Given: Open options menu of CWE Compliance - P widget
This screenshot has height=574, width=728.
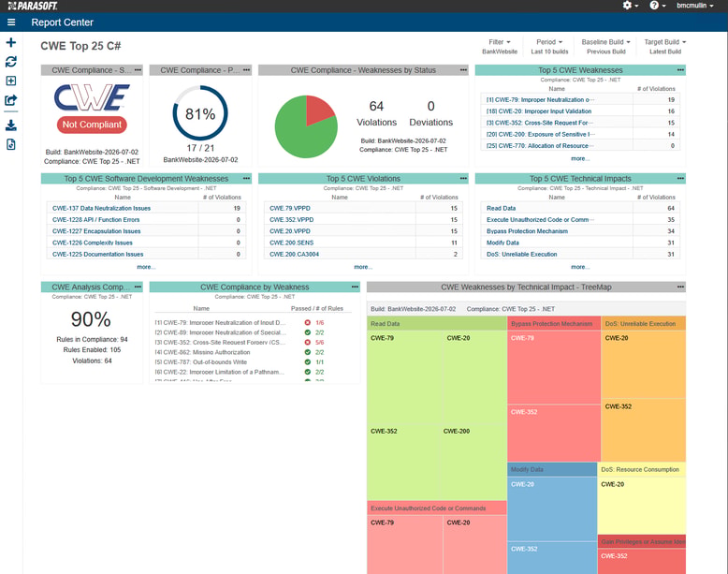Looking at the screenshot, I should coord(246,70).
